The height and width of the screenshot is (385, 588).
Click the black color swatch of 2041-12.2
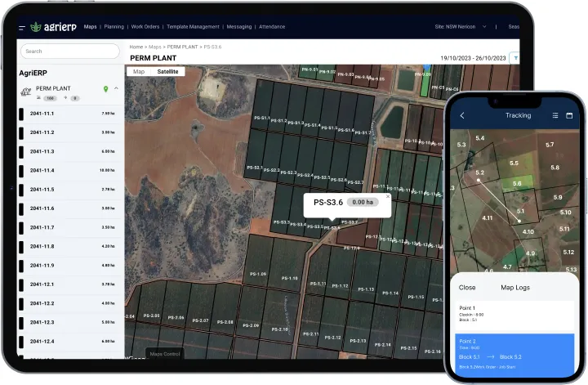pos(21,303)
